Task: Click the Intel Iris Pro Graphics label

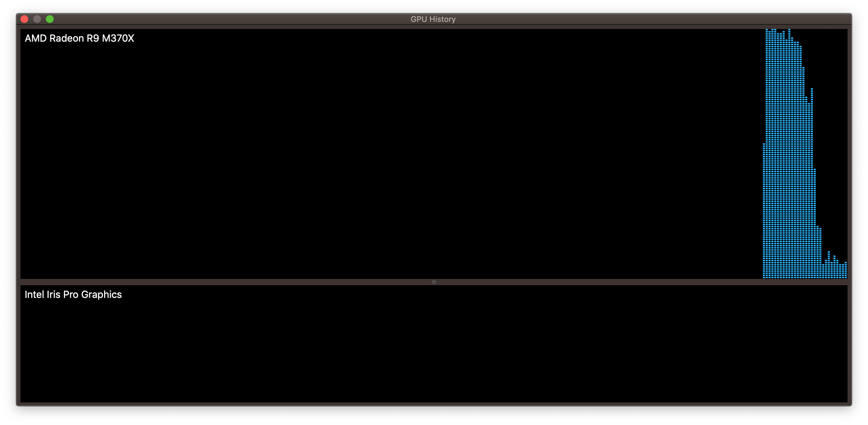Action: pyautogui.click(x=73, y=294)
